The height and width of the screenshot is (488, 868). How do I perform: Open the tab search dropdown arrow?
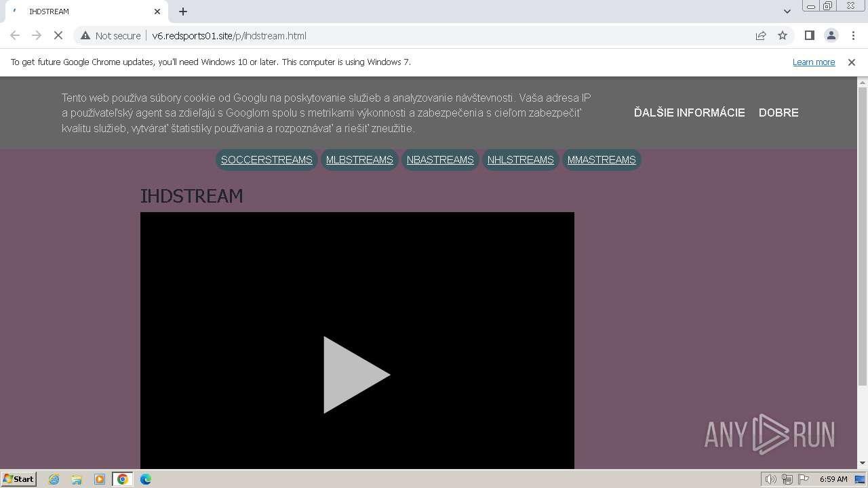tap(787, 12)
